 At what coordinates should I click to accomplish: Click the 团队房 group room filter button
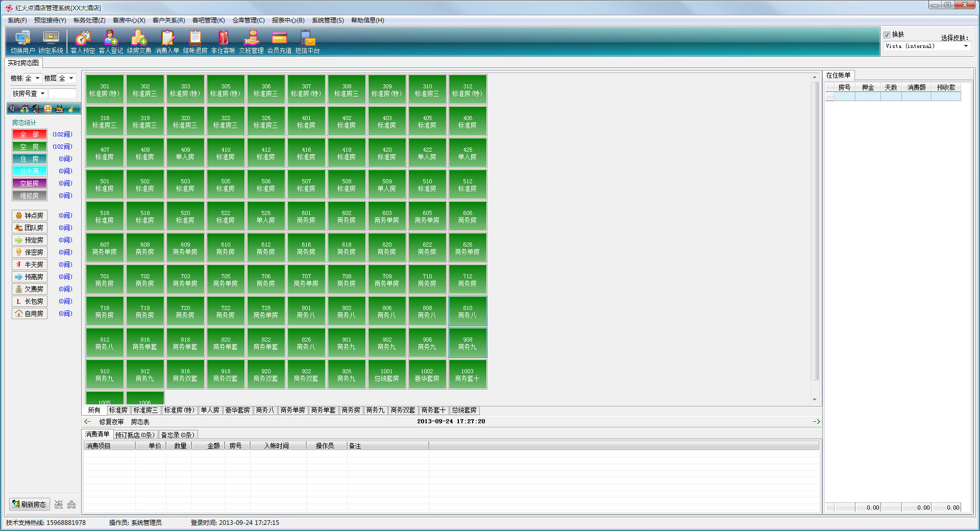tap(30, 228)
